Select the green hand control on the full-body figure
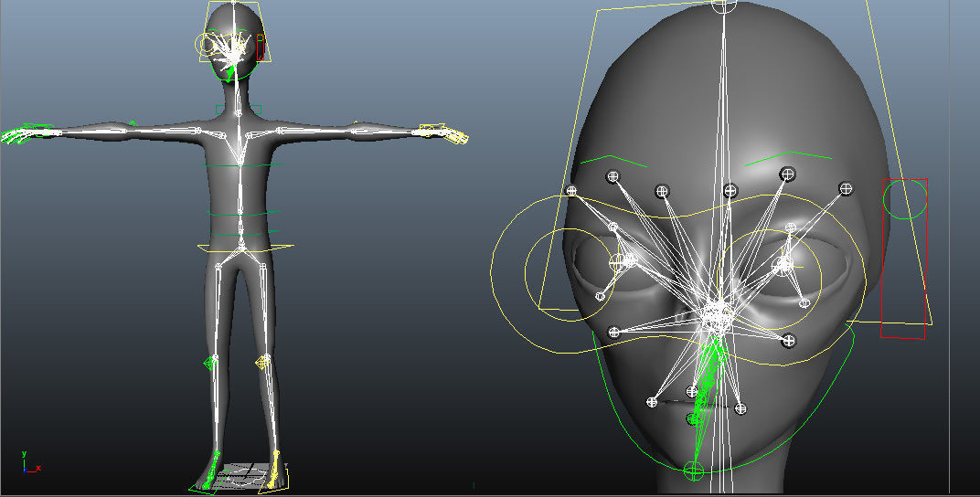The width and height of the screenshot is (980, 497). 25,133
